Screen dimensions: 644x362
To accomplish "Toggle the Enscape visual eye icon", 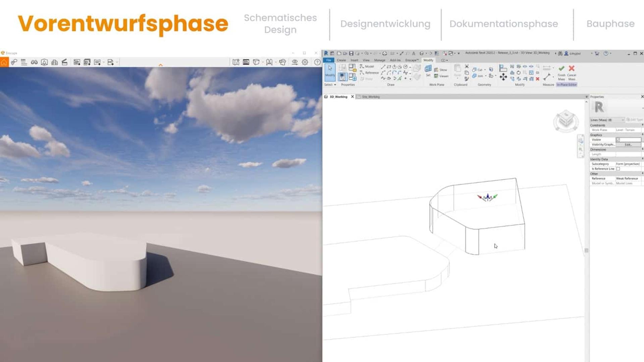I will click(294, 62).
